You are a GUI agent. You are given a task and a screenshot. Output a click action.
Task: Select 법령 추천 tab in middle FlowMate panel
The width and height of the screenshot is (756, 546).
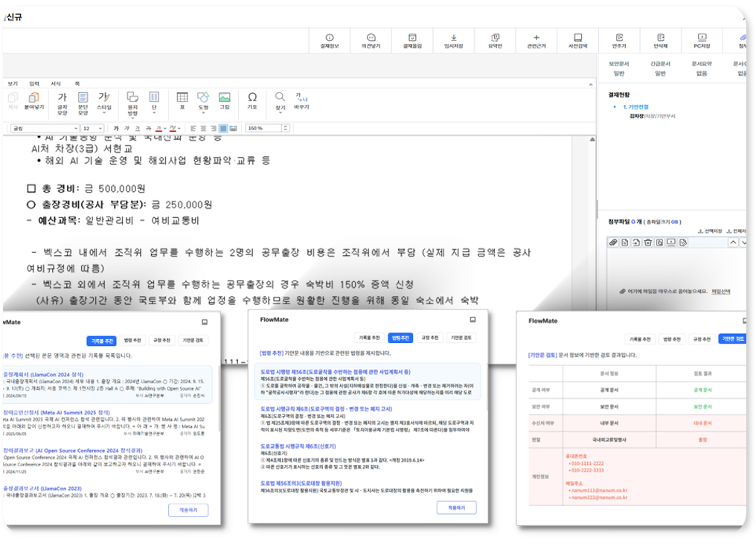coord(400,338)
